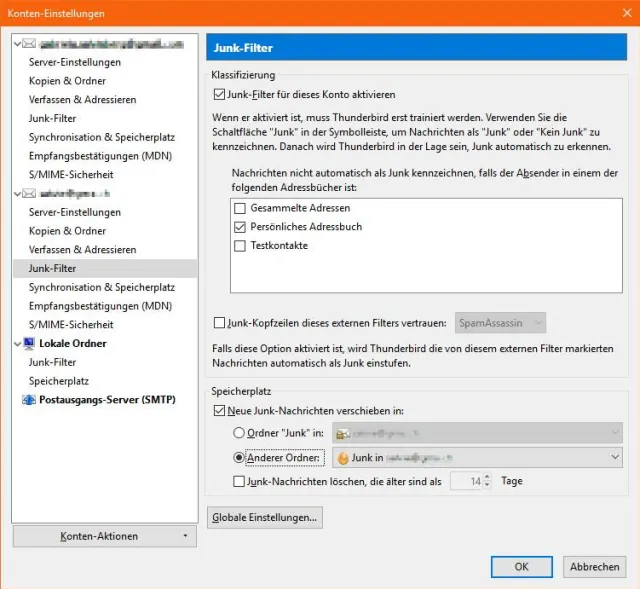Check the Gesammelte Adressen address book
The height and width of the screenshot is (589, 640).
pyautogui.click(x=240, y=208)
